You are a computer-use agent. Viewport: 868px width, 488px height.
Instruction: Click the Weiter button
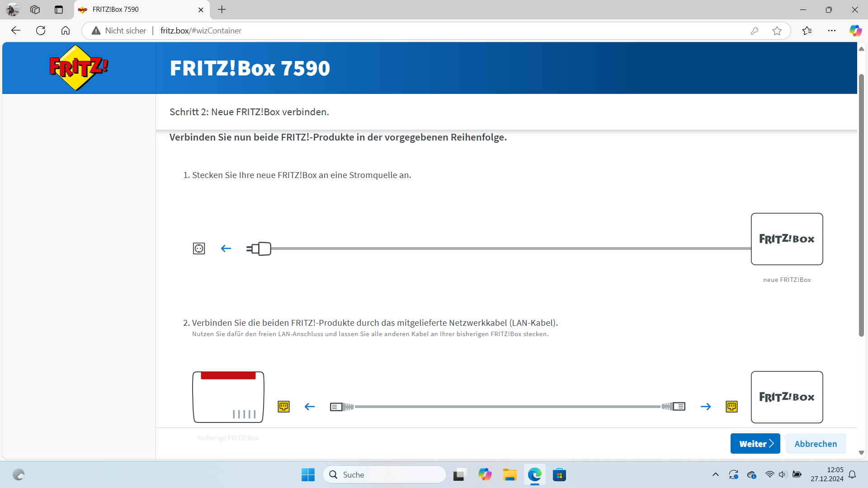click(x=755, y=444)
